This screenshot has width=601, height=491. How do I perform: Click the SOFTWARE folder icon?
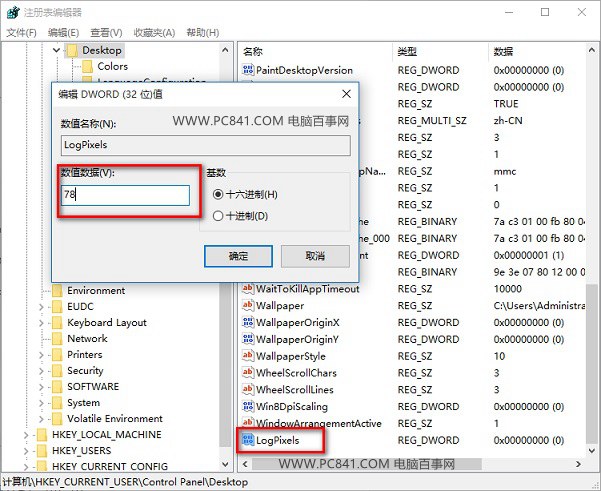57,387
